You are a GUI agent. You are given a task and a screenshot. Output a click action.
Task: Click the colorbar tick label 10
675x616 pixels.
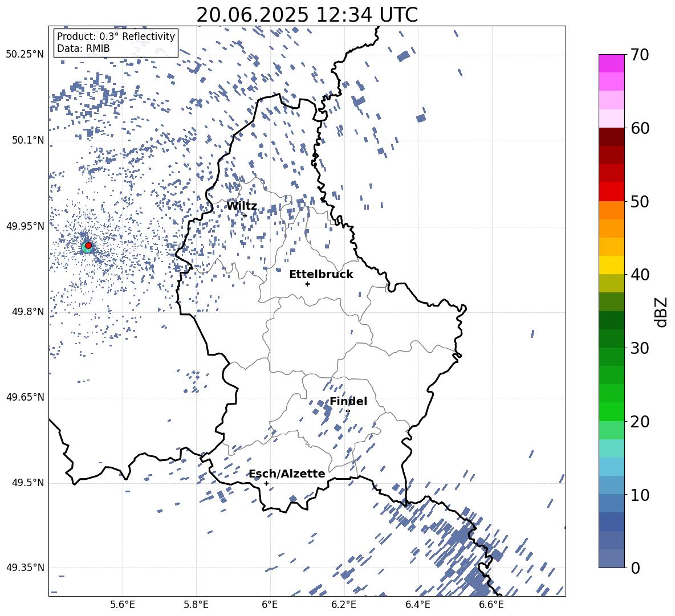[x=640, y=495]
